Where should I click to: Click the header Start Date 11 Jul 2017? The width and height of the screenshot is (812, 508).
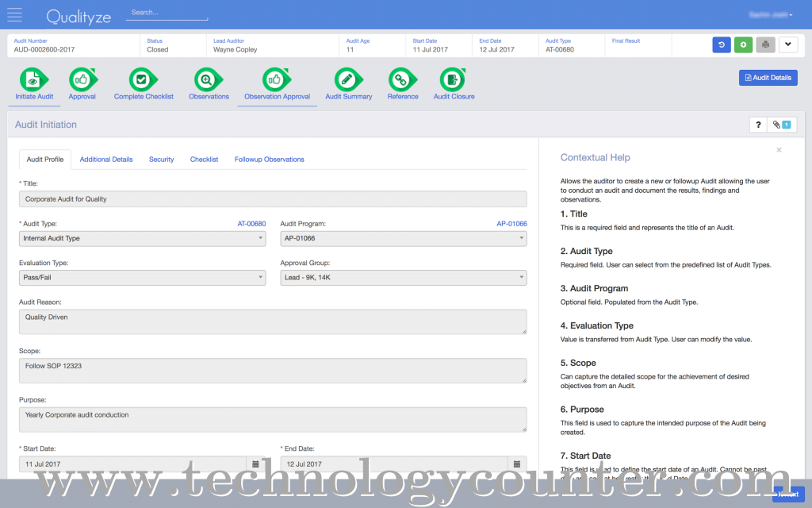click(431, 50)
